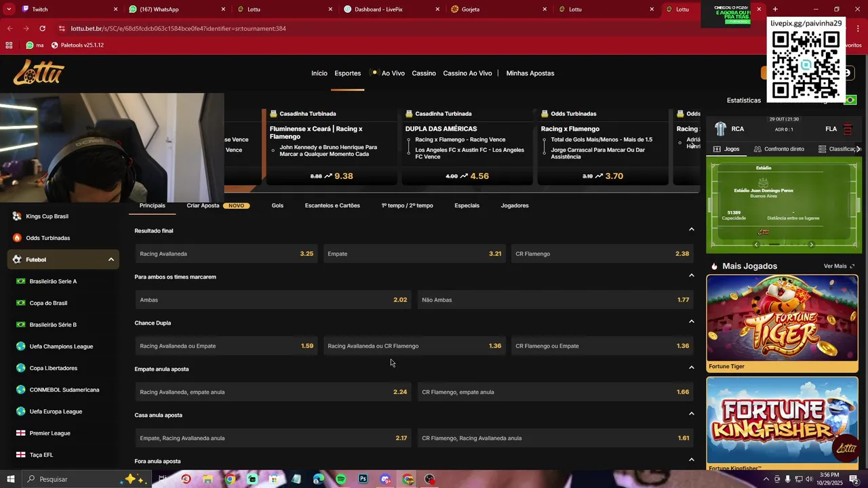Pick Racing Avallaneda, empate anula 2.24

(273, 392)
